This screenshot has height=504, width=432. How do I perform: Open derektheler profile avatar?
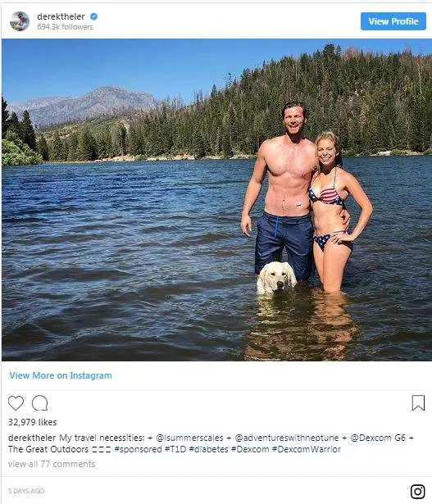tap(20, 21)
